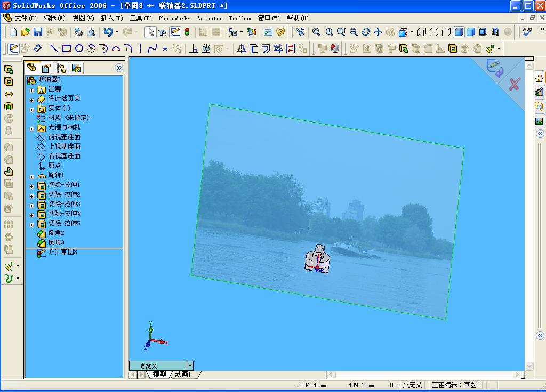
Task: Open Print Preview icon
Action: pyautogui.click(x=91, y=32)
